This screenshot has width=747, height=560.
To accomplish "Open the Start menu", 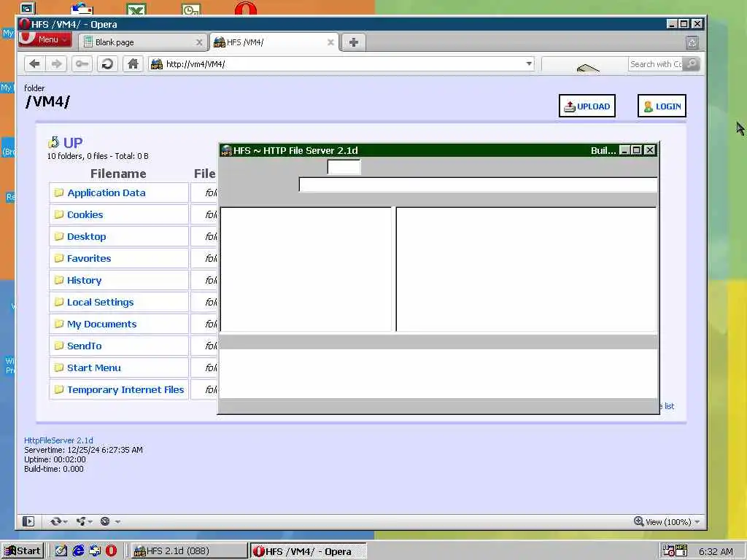I will 23,551.
